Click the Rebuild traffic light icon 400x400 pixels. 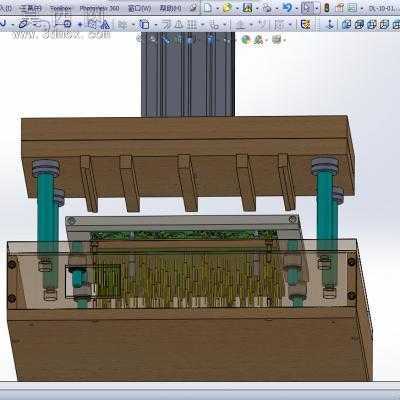[327, 8]
